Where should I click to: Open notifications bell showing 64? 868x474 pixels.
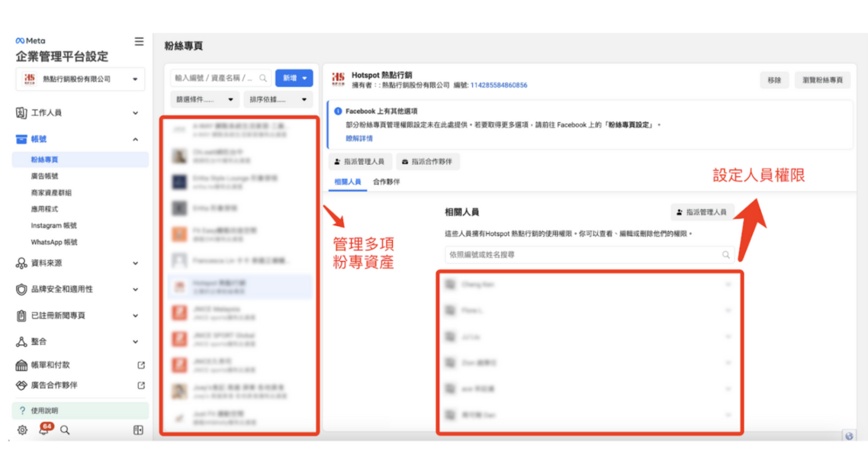(44, 429)
